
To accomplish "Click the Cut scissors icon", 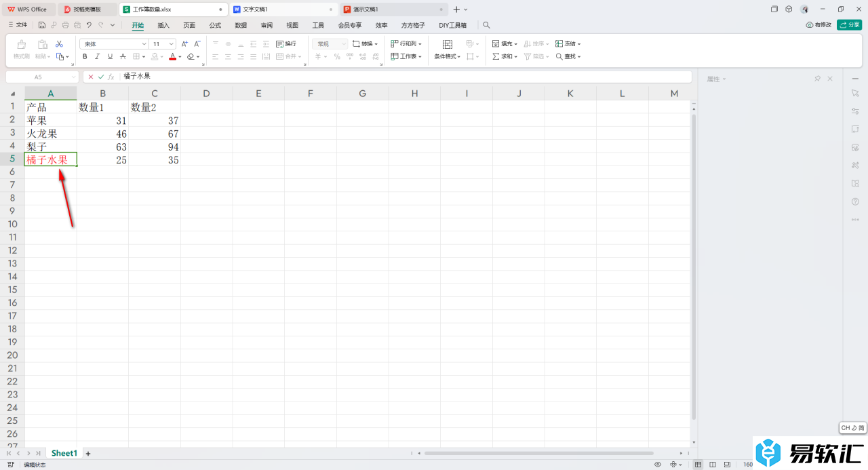I will point(59,43).
